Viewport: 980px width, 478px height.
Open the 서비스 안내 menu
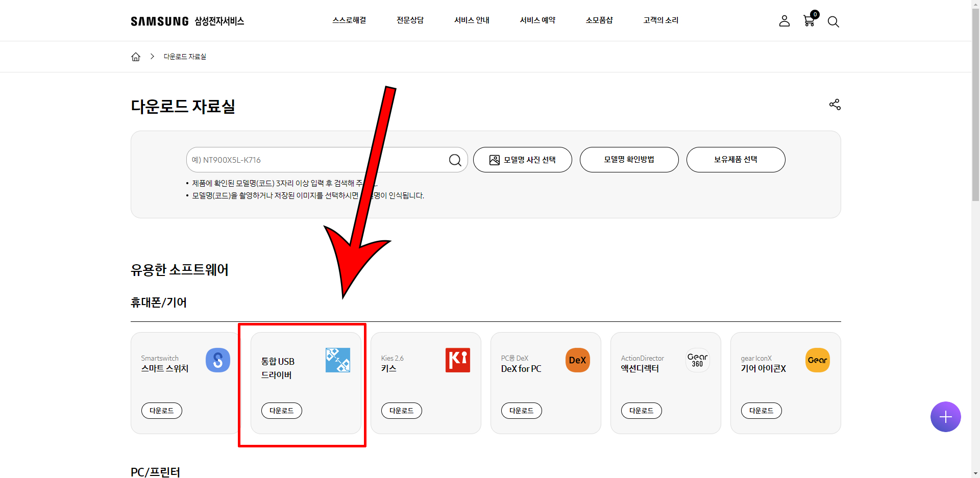(472, 20)
